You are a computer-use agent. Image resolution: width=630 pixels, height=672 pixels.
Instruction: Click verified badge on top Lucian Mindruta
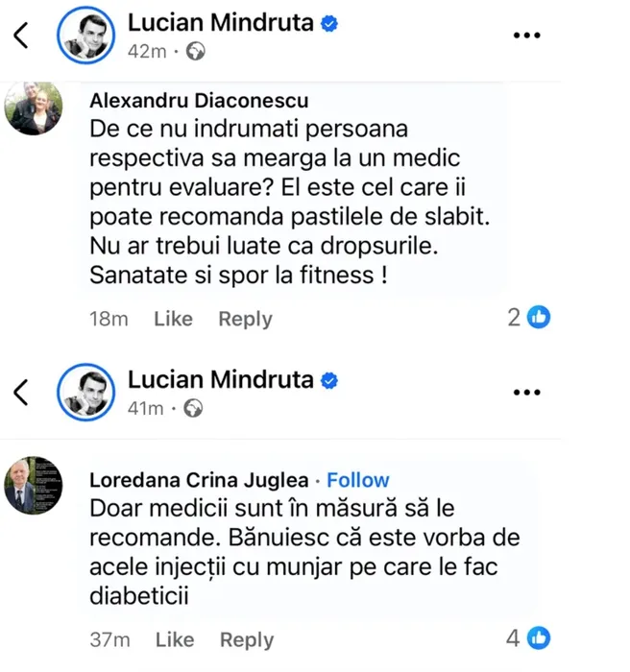(328, 24)
